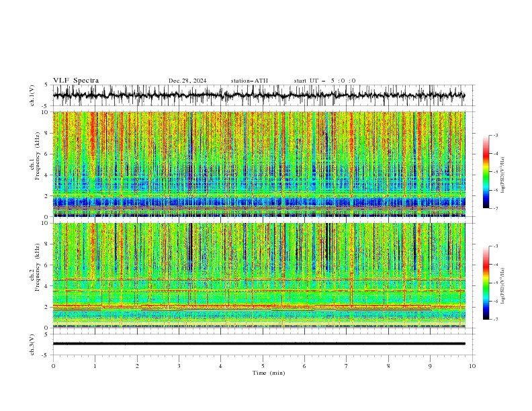Viewport: 532px width, 411px height.
Task: Click inside the ch.2 spectrogram panel
Action: point(259,275)
